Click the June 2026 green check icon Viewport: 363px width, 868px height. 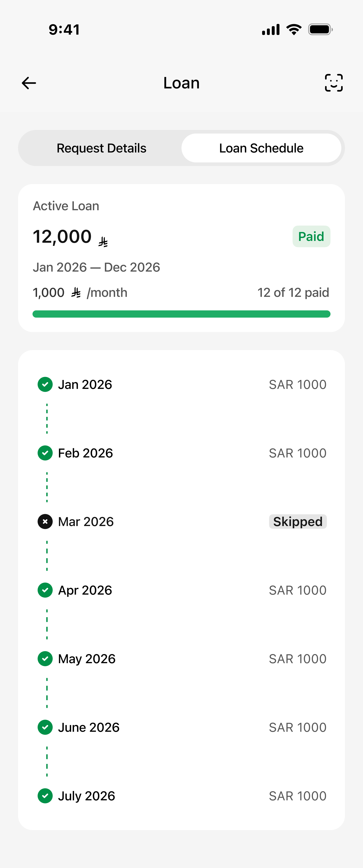click(x=45, y=727)
